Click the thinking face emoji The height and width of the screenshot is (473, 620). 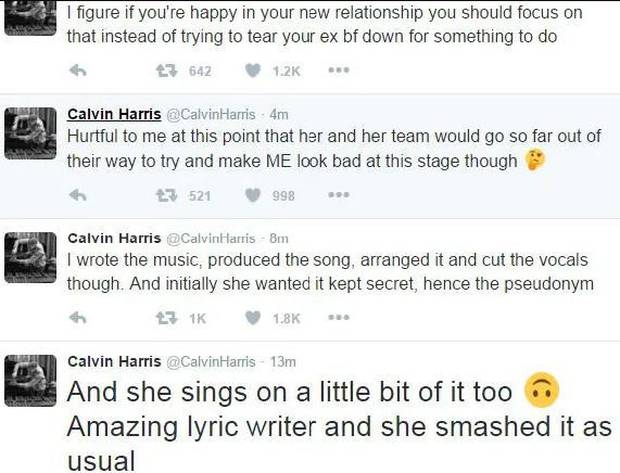[535, 160]
